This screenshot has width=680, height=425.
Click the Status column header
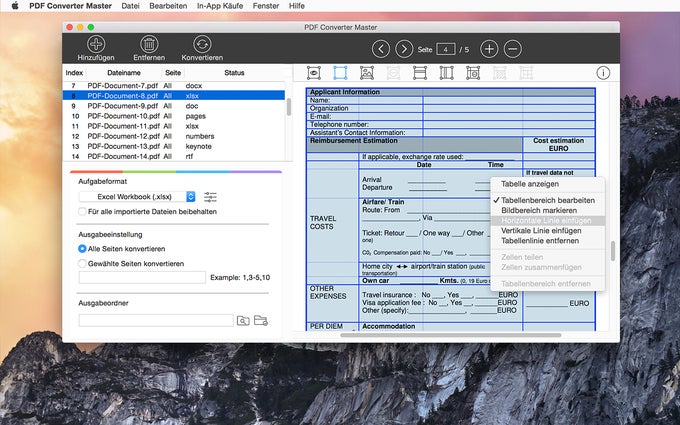(234, 73)
